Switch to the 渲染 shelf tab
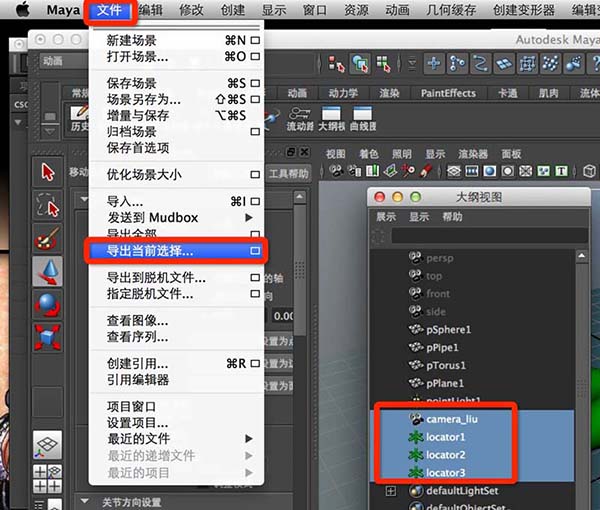 click(389, 93)
